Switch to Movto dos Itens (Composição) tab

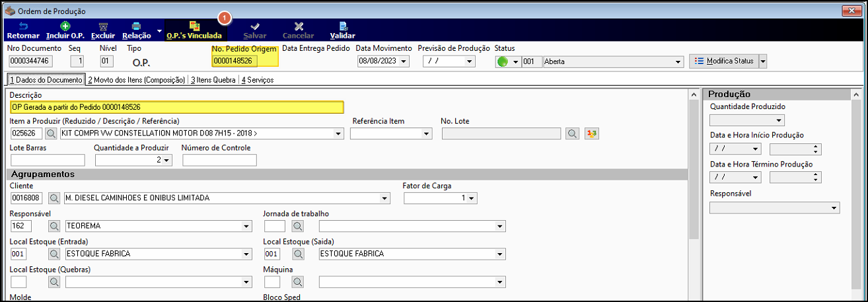coord(136,79)
